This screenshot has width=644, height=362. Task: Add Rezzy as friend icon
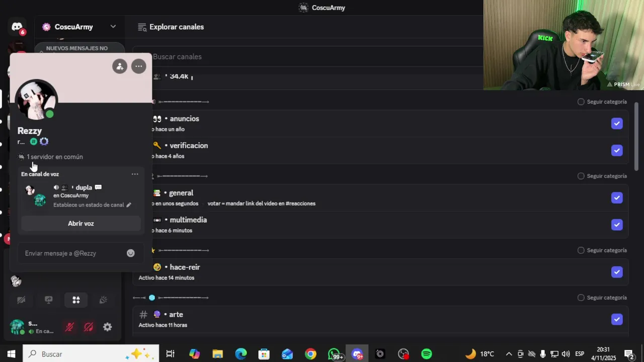point(120,66)
